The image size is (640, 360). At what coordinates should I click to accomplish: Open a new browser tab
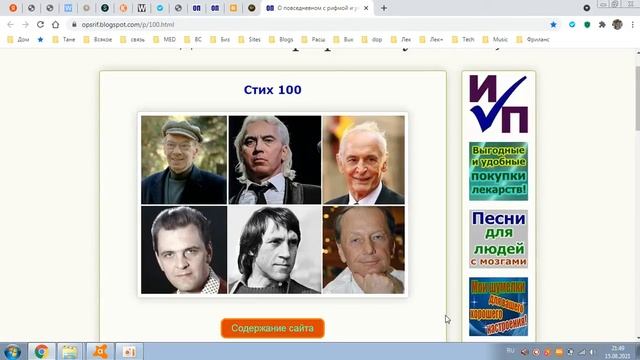coord(384,8)
